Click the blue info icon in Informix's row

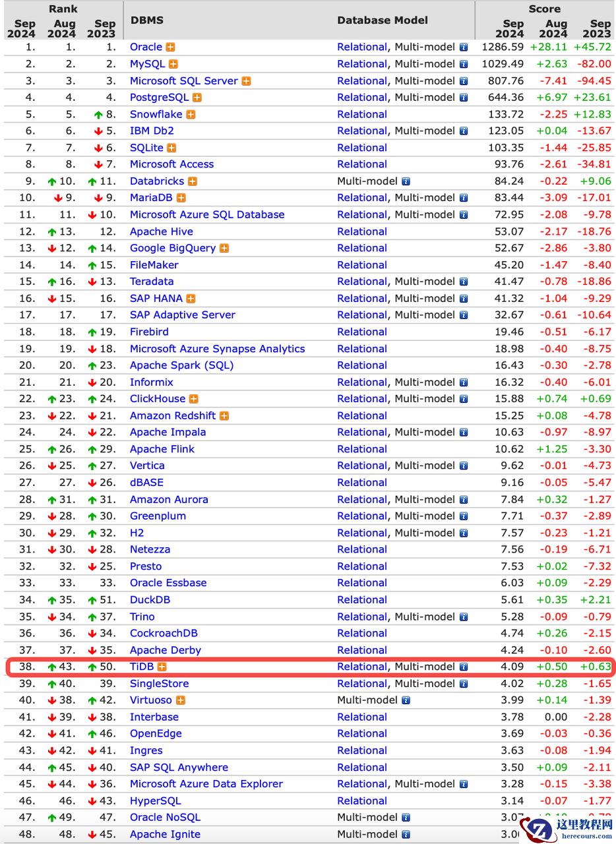(x=464, y=382)
